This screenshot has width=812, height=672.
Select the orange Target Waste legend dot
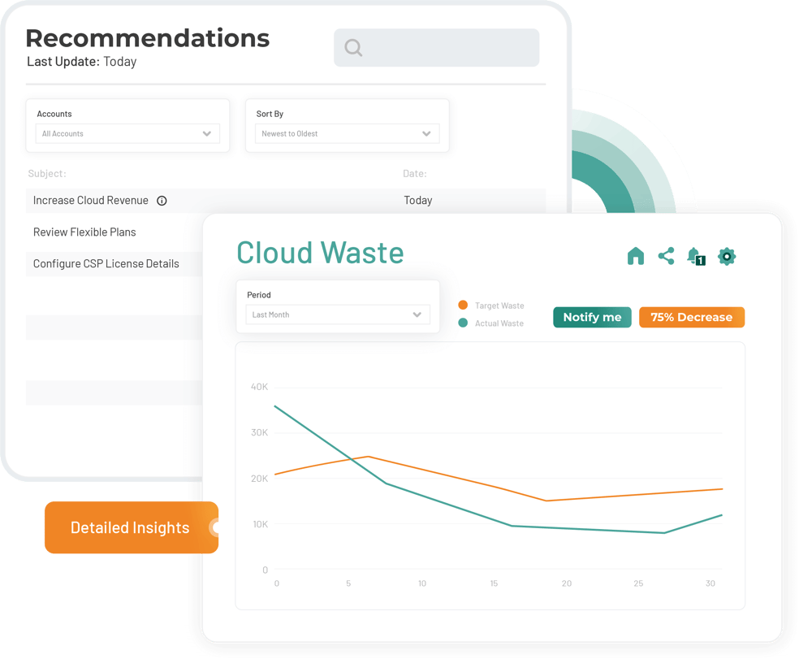461,305
